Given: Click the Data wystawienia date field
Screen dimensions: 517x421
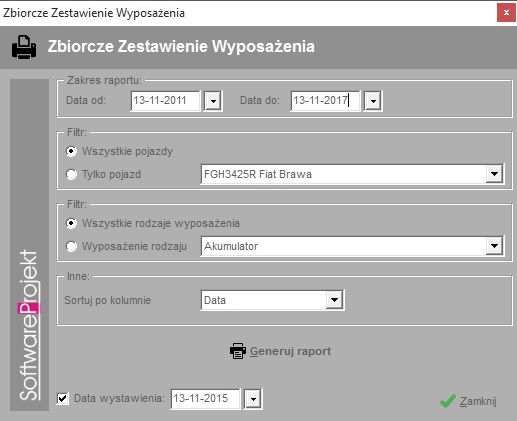Looking at the screenshot, I should coord(205,399).
